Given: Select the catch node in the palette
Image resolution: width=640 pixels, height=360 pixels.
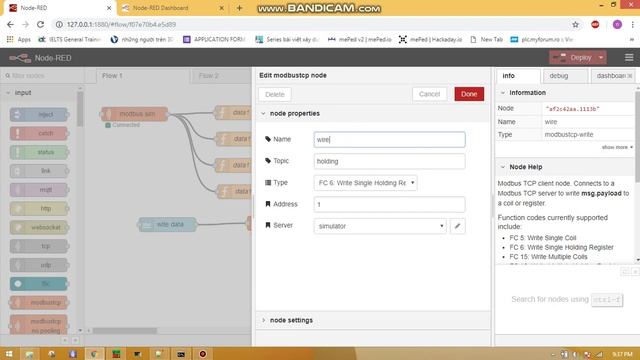Looking at the screenshot, I should [39, 133].
